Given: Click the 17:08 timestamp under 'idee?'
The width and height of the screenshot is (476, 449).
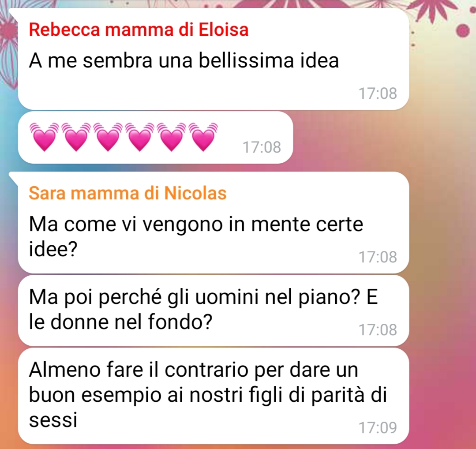Looking at the screenshot, I should [x=378, y=257].
